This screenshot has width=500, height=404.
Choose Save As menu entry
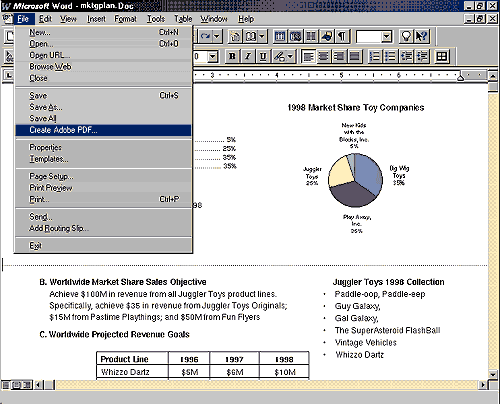click(103, 107)
